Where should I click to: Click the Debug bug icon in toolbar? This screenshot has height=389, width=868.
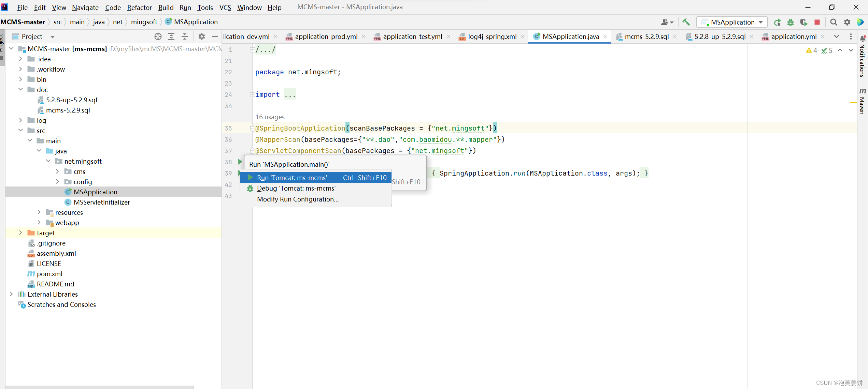coord(791,22)
